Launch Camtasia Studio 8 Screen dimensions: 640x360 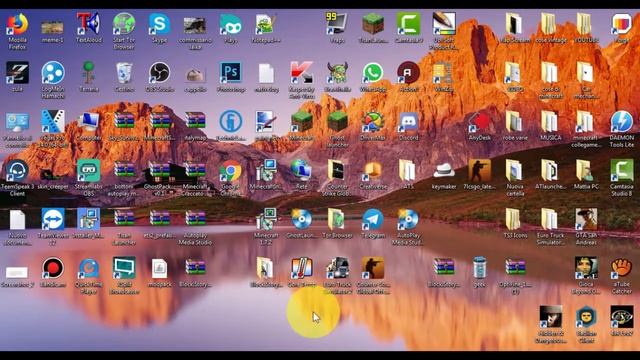621,171
